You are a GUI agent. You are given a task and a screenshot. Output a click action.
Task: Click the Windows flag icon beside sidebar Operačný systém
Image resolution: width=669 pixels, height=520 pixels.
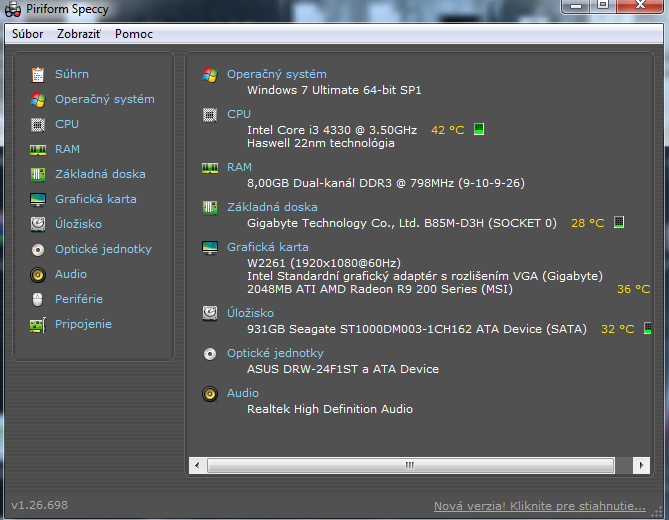(38, 99)
